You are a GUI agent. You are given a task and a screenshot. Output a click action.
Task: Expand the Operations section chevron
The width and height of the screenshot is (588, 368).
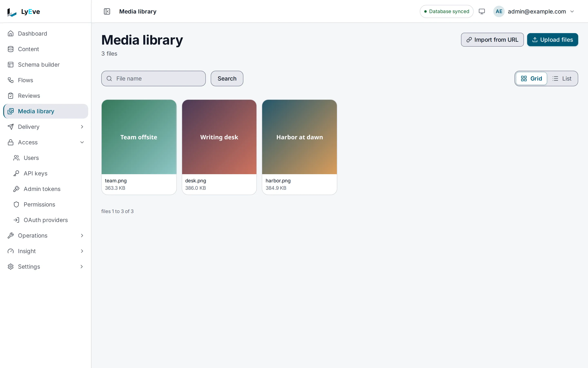82,236
